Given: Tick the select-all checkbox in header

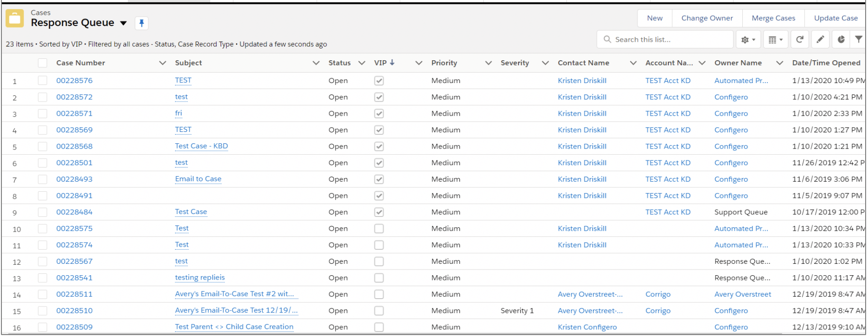Looking at the screenshot, I should coord(43,63).
